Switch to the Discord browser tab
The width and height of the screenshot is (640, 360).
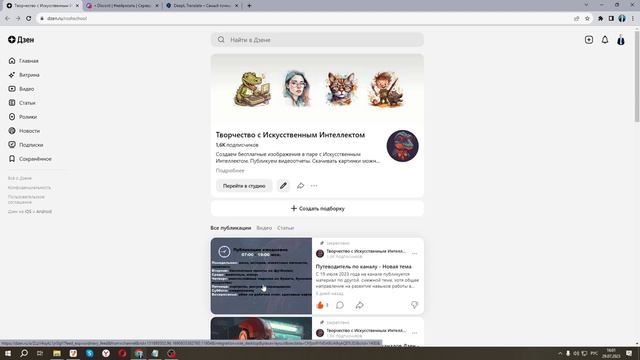[123, 6]
